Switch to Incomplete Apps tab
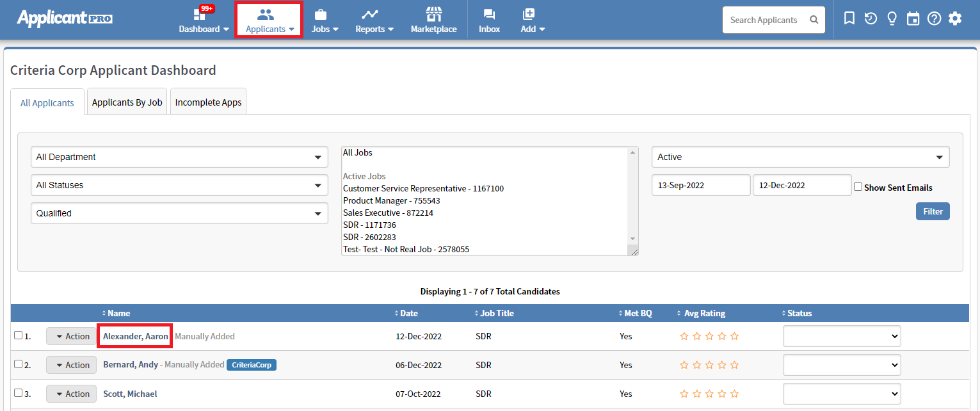 (x=208, y=102)
